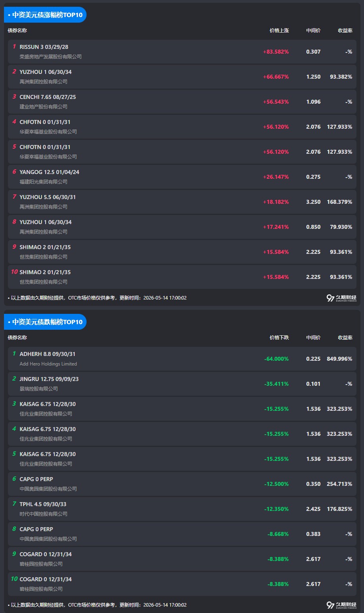The width and height of the screenshot is (364, 613).
Task: Click the 849.996% yield value
Action: tap(339, 359)
